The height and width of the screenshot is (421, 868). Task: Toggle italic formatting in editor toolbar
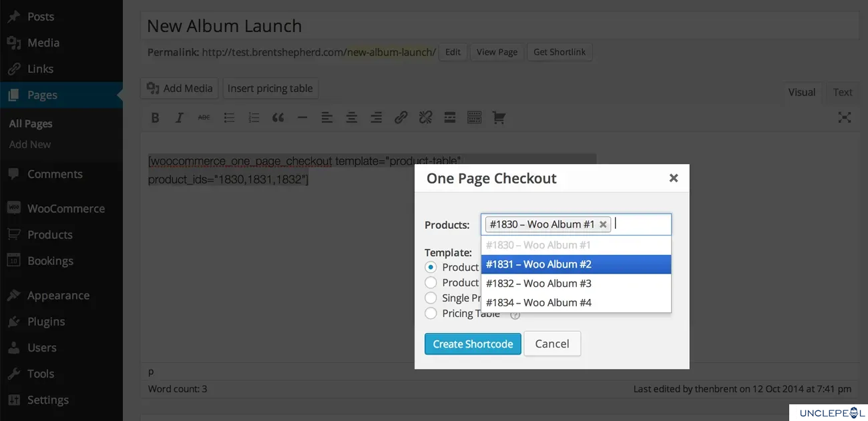[x=179, y=118]
